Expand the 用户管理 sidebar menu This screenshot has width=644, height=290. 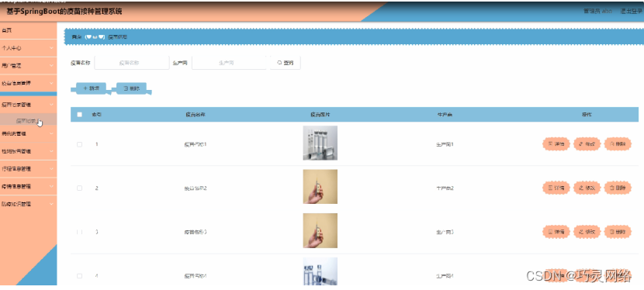[29, 66]
